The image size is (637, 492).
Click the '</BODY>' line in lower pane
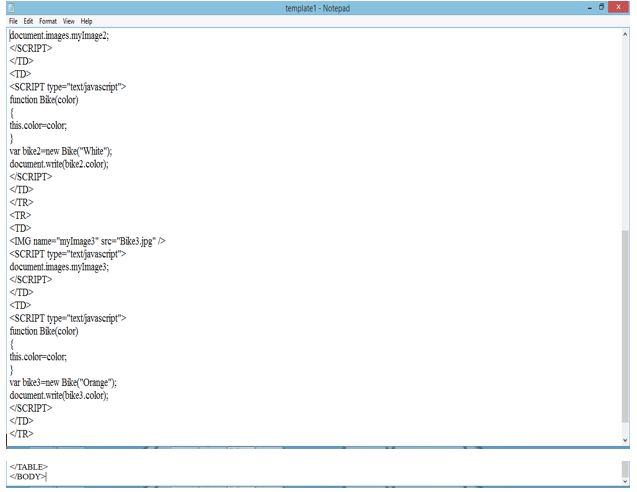point(28,477)
